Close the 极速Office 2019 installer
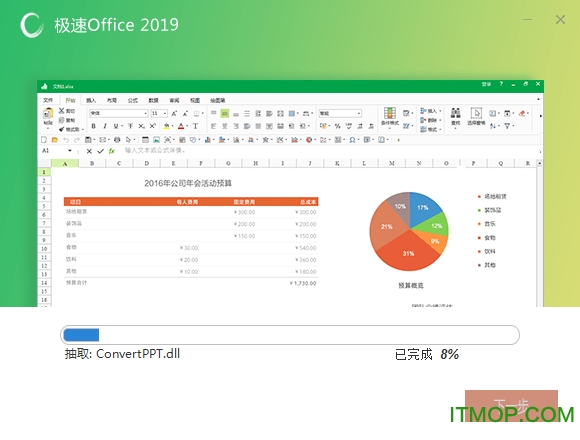This screenshot has width=580, height=440. [x=560, y=20]
